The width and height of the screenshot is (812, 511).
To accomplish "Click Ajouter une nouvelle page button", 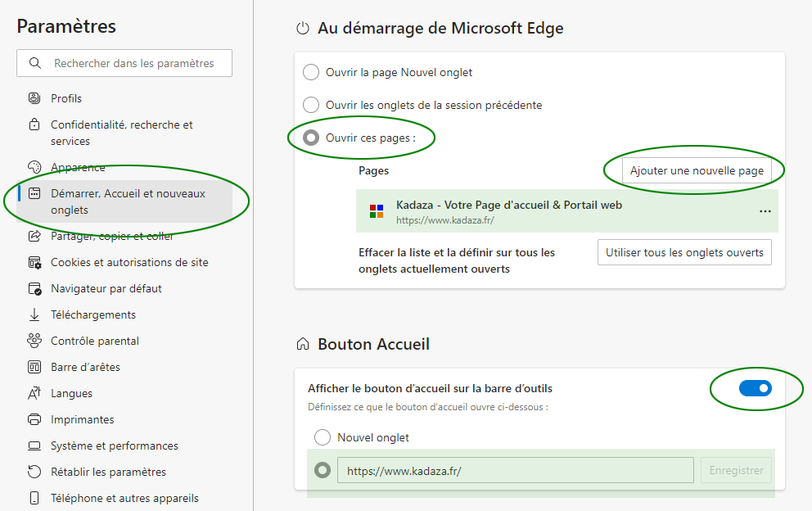I will click(697, 170).
